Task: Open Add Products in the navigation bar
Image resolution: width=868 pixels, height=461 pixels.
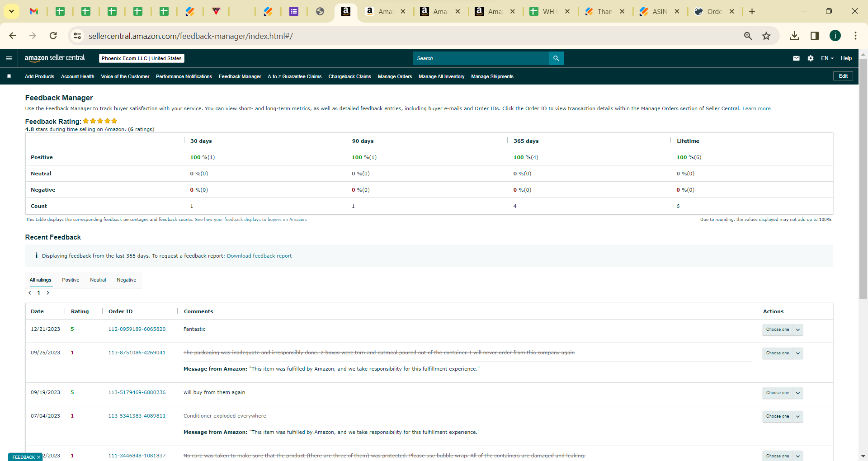Action: click(x=39, y=77)
